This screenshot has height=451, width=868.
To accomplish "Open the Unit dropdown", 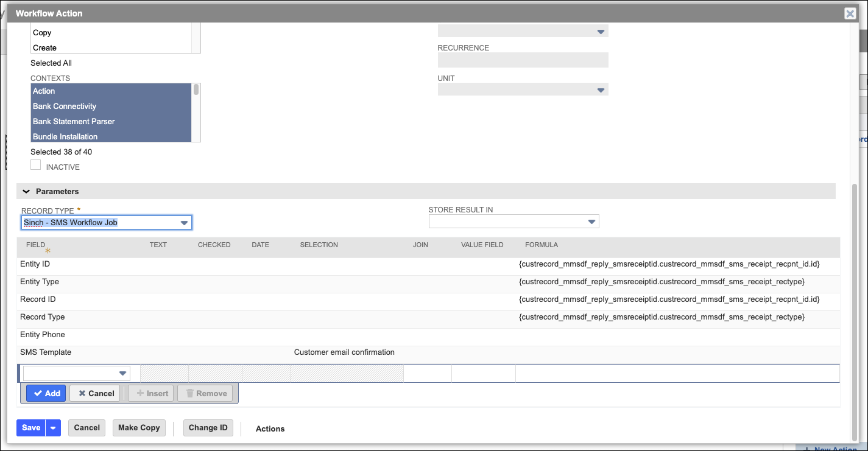I will click(x=601, y=89).
